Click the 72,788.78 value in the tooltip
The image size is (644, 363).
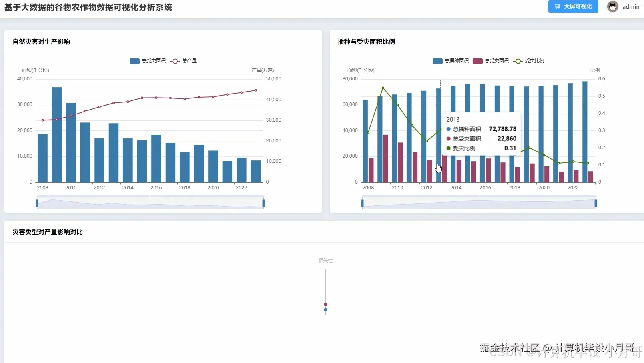tap(502, 129)
